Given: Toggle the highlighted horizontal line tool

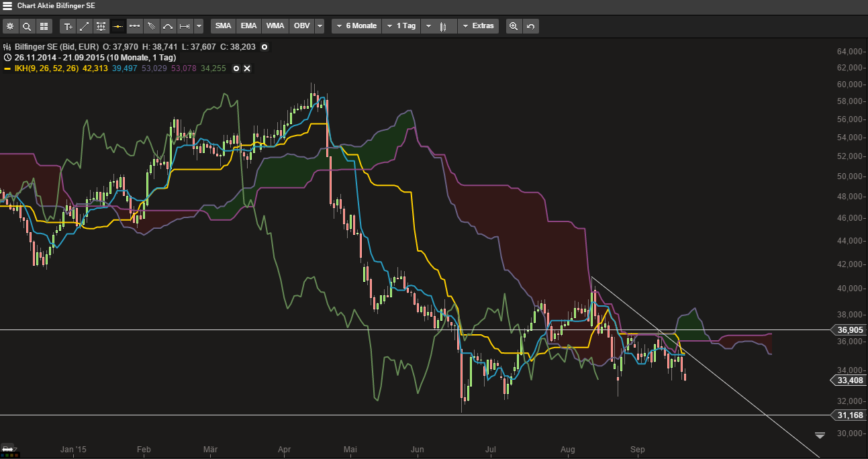Looking at the screenshot, I should 117,26.
